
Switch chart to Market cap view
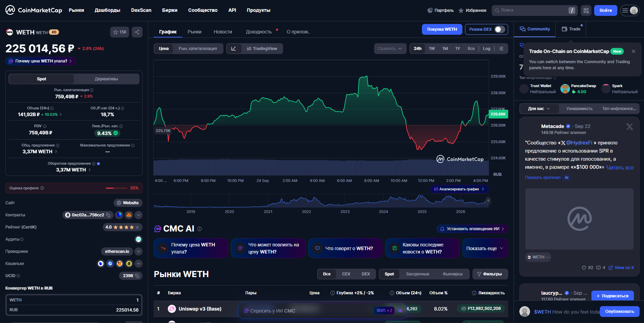coord(198,49)
